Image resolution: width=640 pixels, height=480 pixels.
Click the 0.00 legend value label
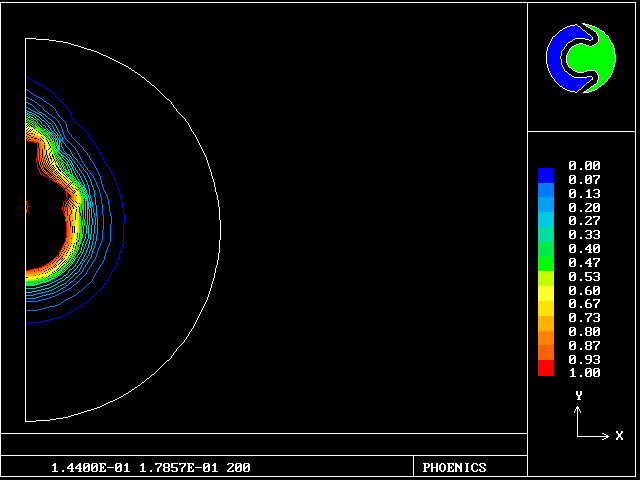pyautogui.click(x=583, y=166)
